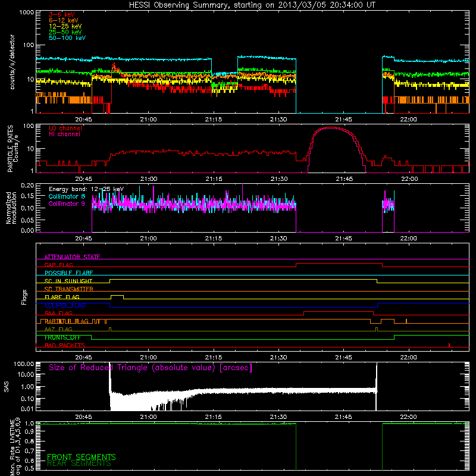The image size is (476, 476).
Task: Click the 21:45 label under the particle rates panel
Action: (x=345, y=179)
